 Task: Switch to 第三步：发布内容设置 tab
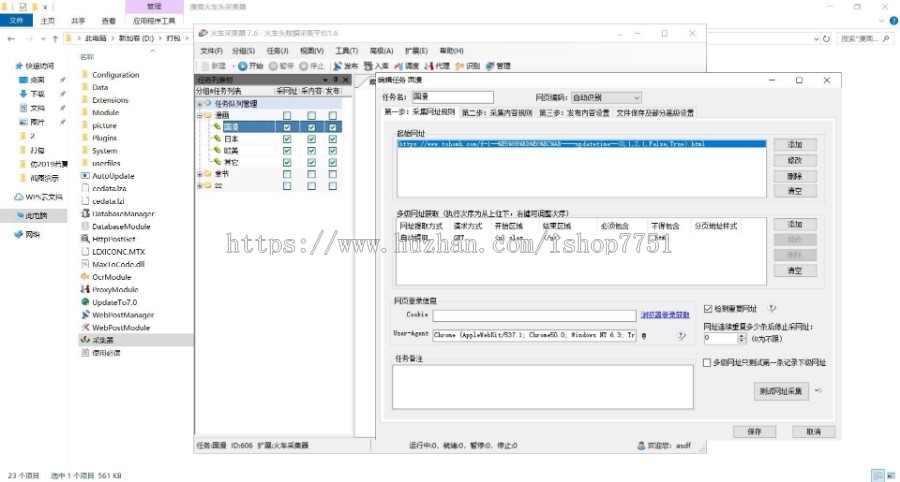(x=574, y=112)
